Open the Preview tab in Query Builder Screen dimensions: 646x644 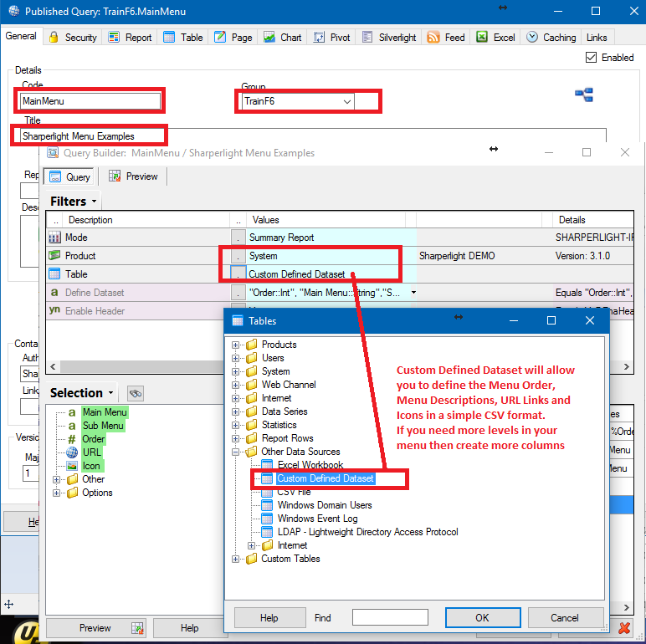point(133,176)
